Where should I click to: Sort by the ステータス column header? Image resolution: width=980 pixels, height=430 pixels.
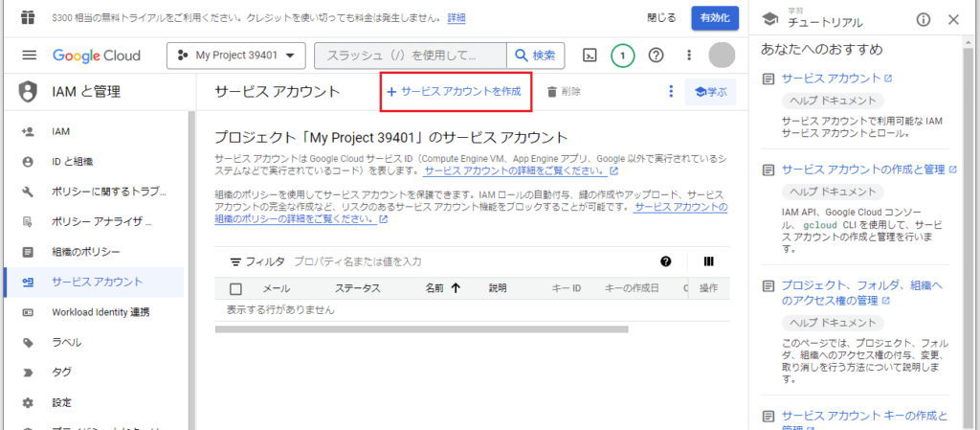(x=358, y=289)
